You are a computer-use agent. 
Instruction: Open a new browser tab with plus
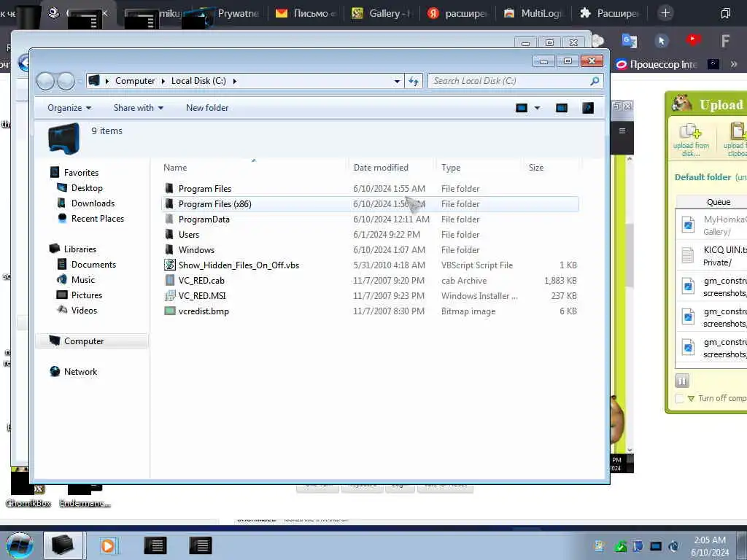point(665,13)
